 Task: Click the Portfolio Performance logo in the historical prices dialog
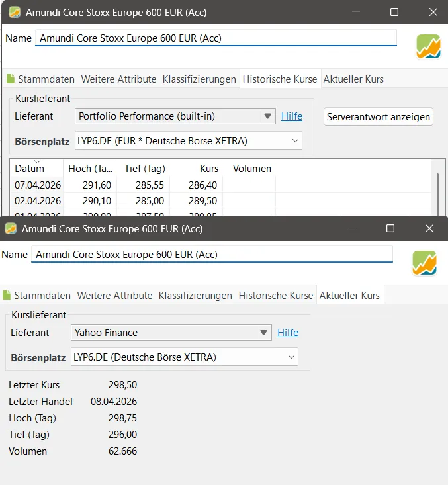point(428,46)
